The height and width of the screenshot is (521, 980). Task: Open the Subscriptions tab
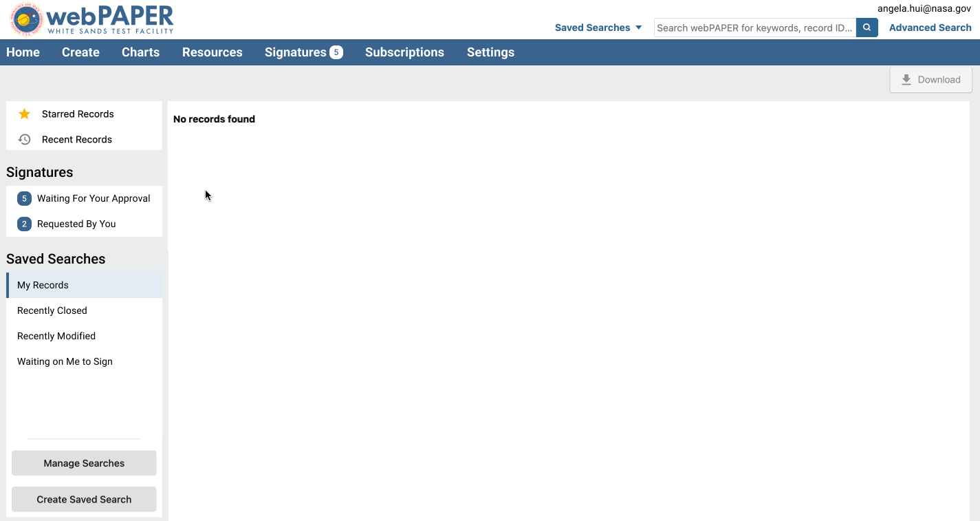coord(404,52)
